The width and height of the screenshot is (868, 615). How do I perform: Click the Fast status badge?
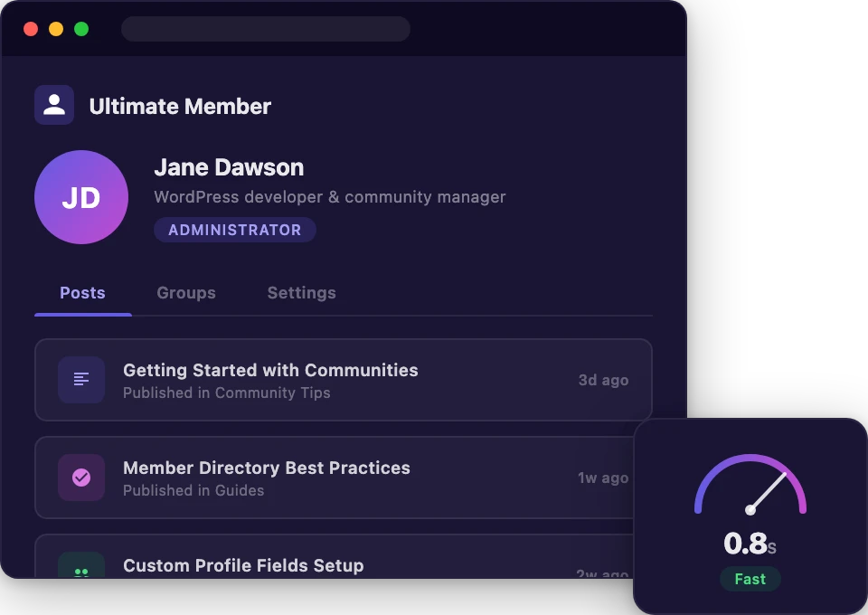[750, 579]
